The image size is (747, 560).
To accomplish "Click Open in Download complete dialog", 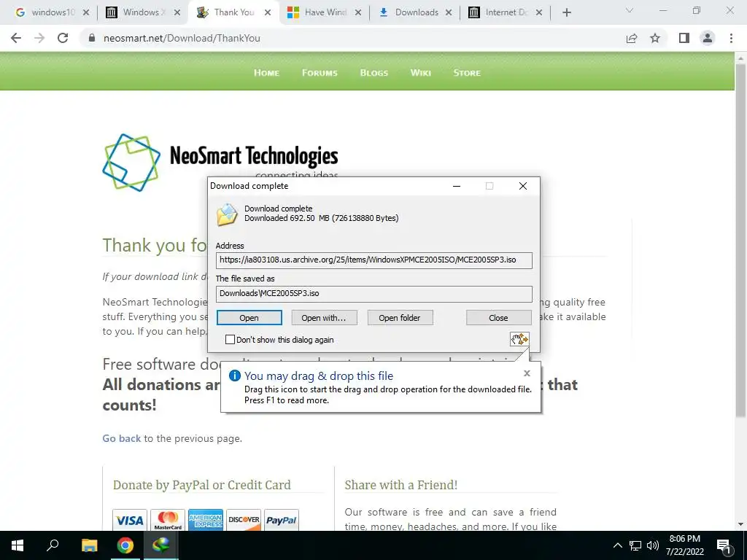I will (249, 318).
